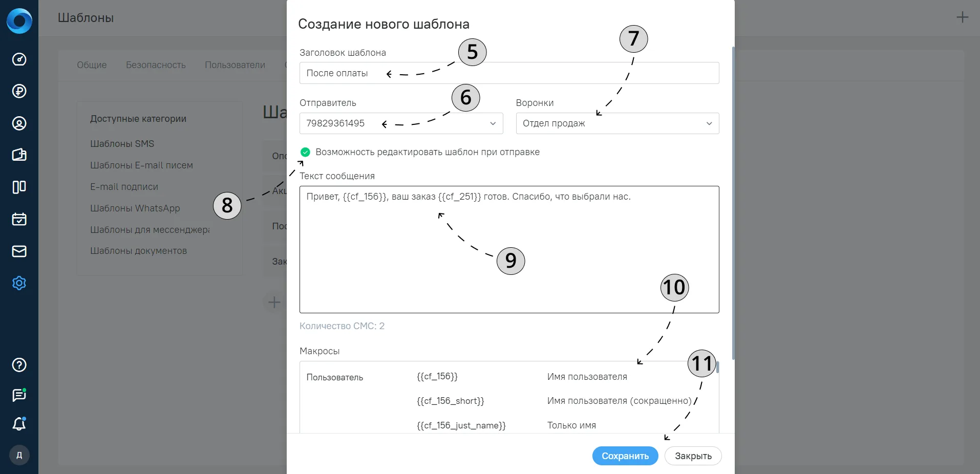Open the chat messages icon in sidebar
This screenshot has height=474, width=980.
(x=19, y=395)
